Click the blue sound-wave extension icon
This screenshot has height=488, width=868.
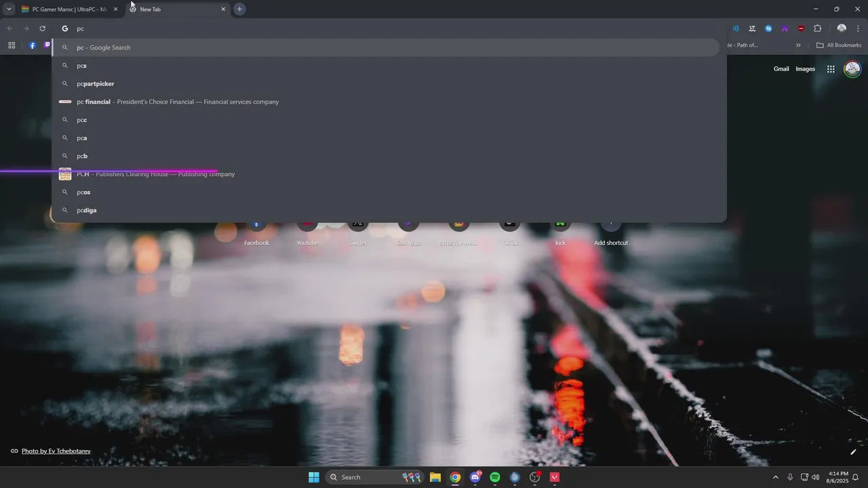coord(736,28)
